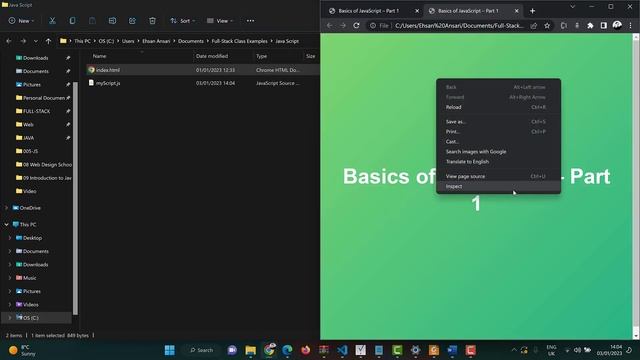Open Chrome's extensions puzzle icon

click(x=590, y=26)
